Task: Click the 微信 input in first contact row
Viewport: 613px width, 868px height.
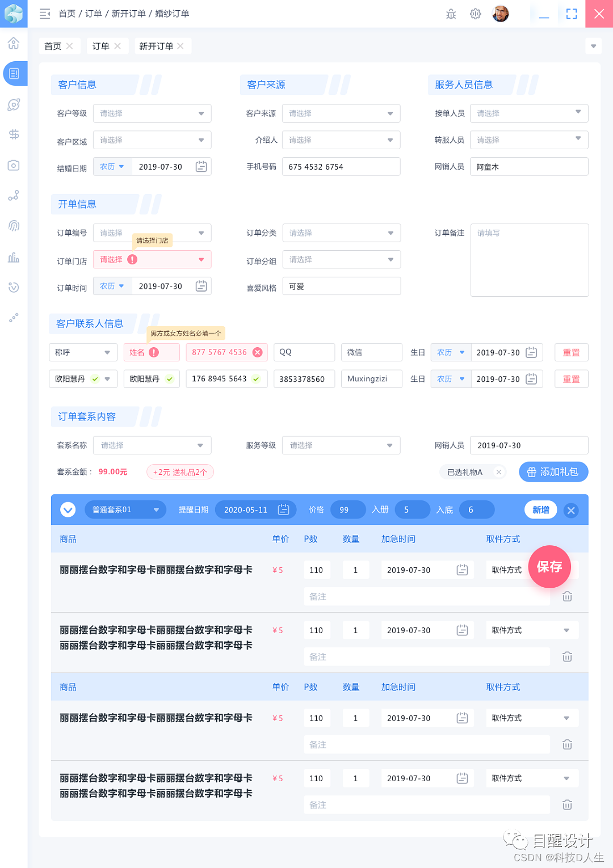Action: click(372, 352)
